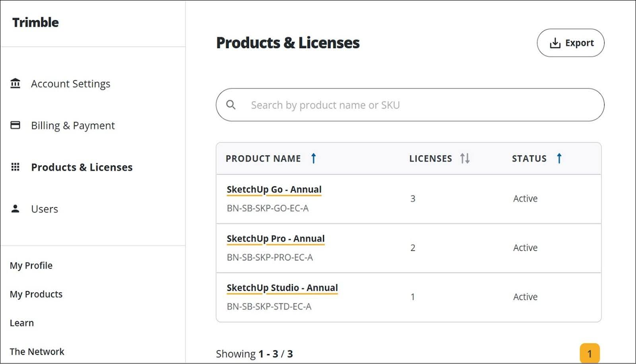The height and width of the screenshot is (364, 636).
Task: Open My Profile link
Action: 31,265
